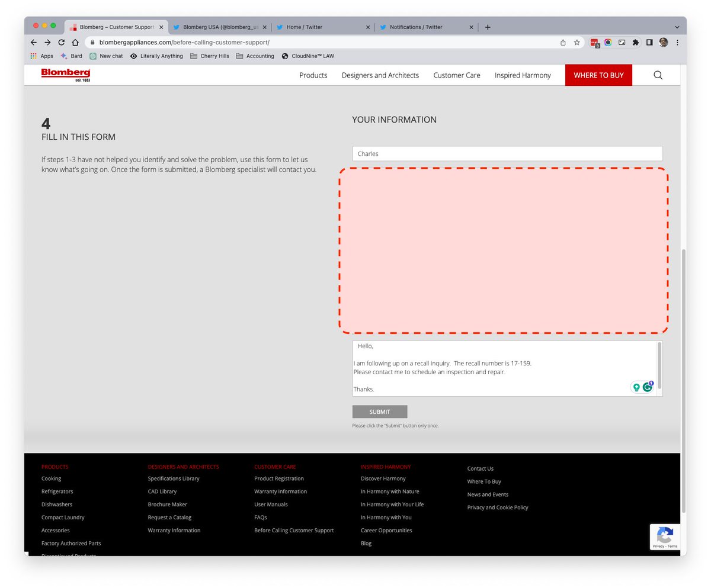Click the name field containing Charles
The height and width of the screenshot is (588, 711).
(x=507, y=153)
